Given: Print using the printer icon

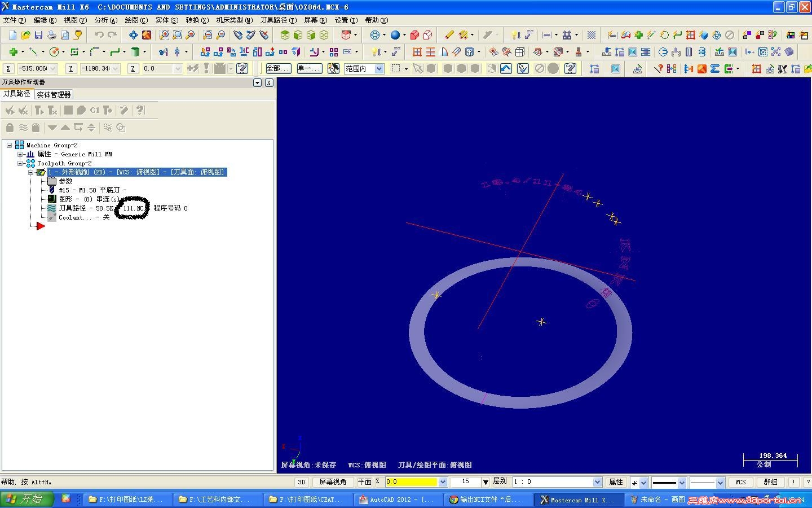Looking at the screenshot, I should (x=52, y=35).
